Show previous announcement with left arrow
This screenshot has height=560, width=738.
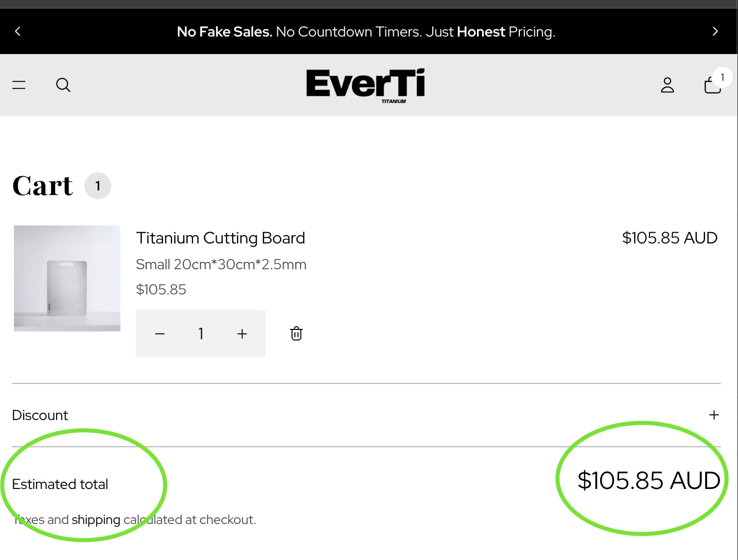17,31
